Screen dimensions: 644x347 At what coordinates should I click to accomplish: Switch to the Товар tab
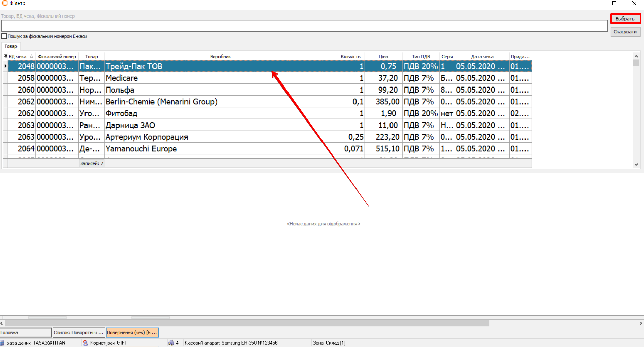pos(11,46)
